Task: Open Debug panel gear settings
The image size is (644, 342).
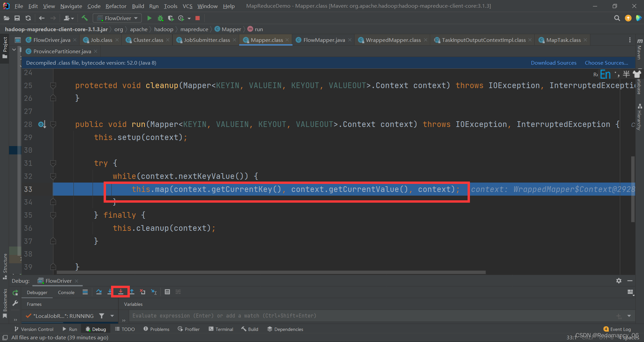Action: 619,281
